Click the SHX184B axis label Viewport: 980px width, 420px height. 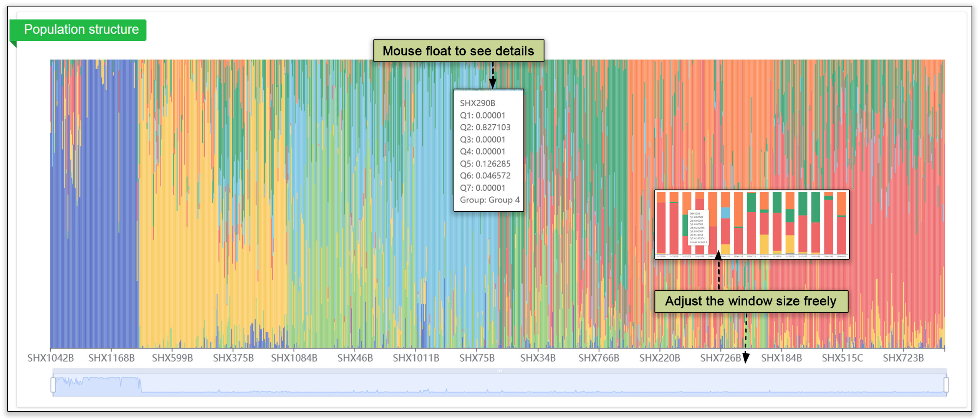(x=781, y=358)
